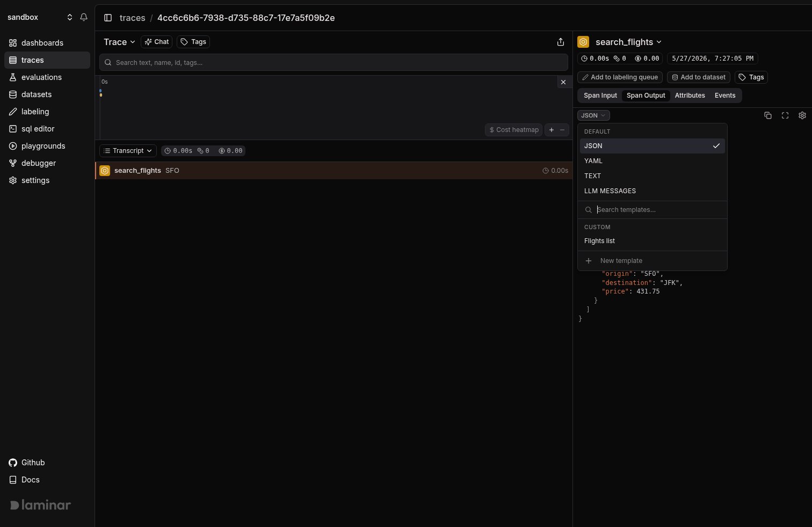Open the sql editor
The image size is (812, 527).
47,129
